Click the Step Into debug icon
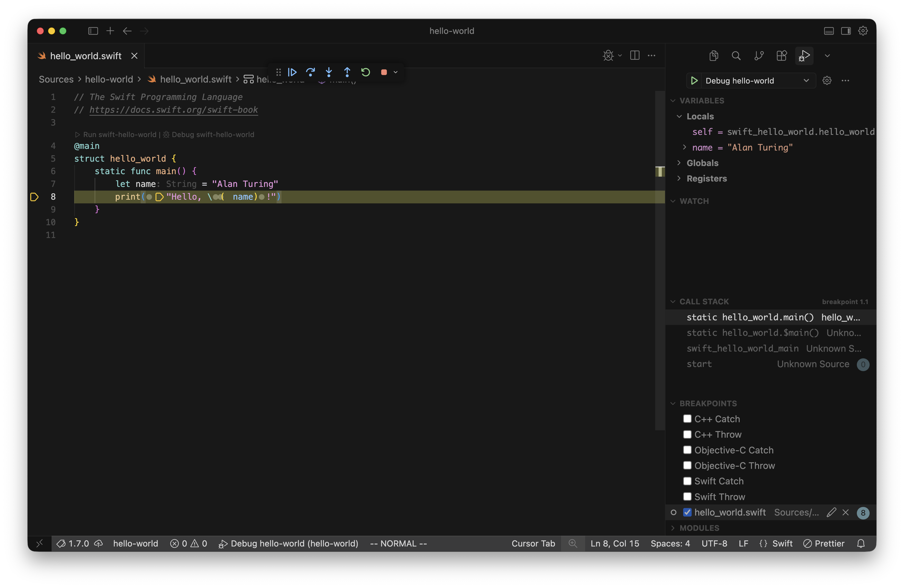The image size is (904, 588). click(x=329, y=72)
